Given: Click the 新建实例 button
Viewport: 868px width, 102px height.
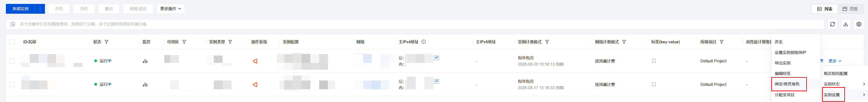Looking at the screenshot, I should click(21, 9).
